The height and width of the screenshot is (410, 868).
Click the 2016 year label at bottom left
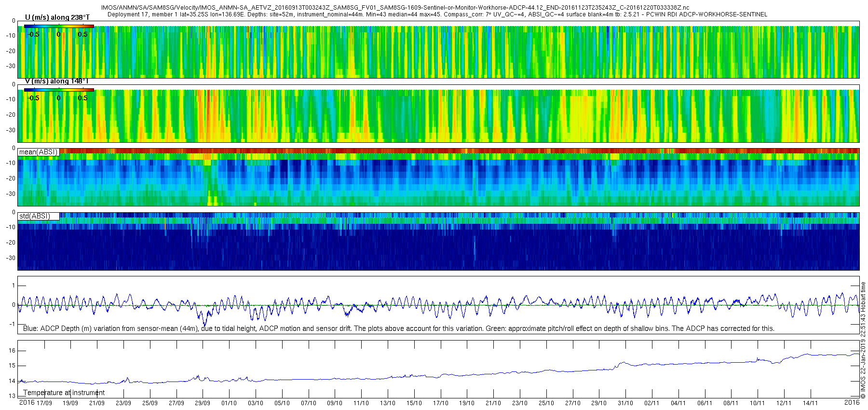tap(27, 402)
